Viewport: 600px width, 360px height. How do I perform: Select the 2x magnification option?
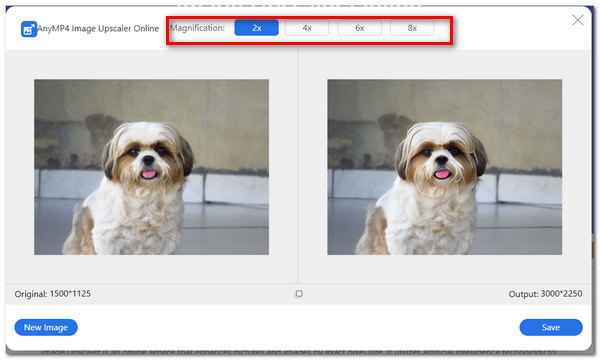click(256, 28)
